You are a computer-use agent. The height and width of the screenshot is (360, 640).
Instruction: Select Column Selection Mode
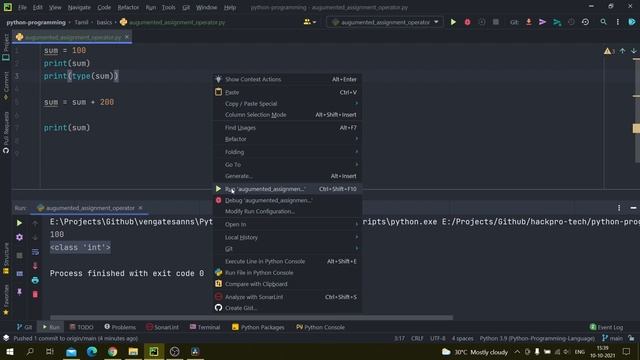coord(287,115)
